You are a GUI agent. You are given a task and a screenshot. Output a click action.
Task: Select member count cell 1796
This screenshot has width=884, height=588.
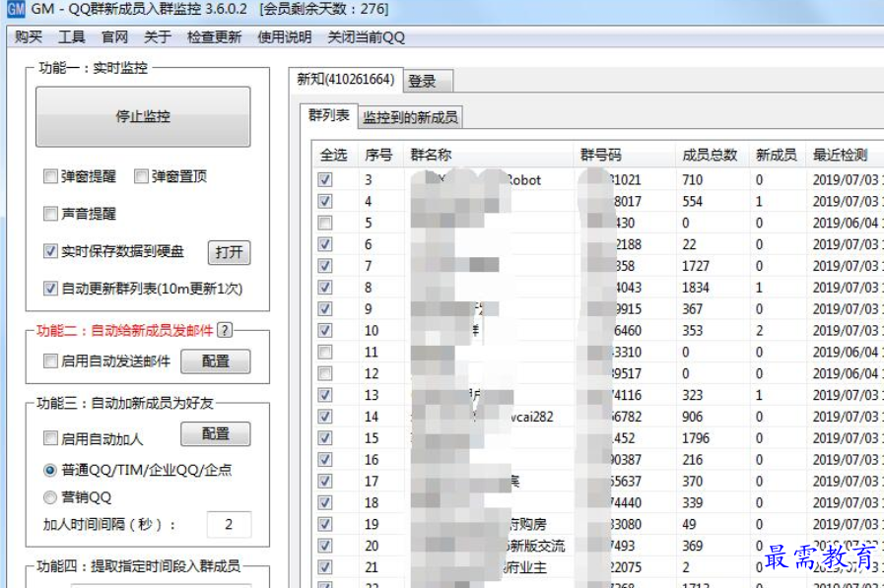696,438
